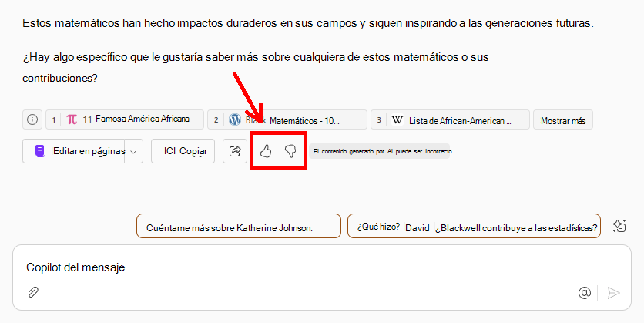Open reference 2 Black Matemáticos link
The width and height of the screenshot is (644, 323).
click(287, 119)
